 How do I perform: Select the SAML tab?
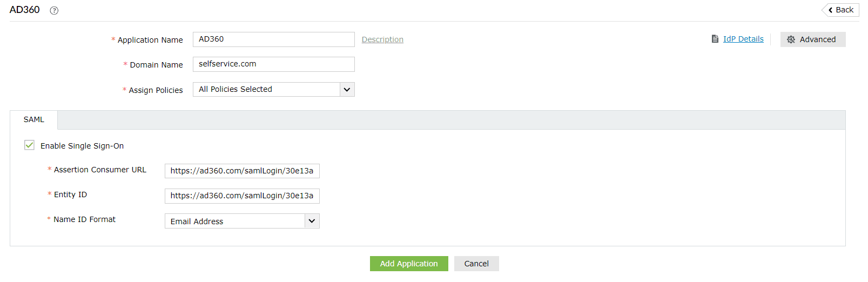[34, 120]
